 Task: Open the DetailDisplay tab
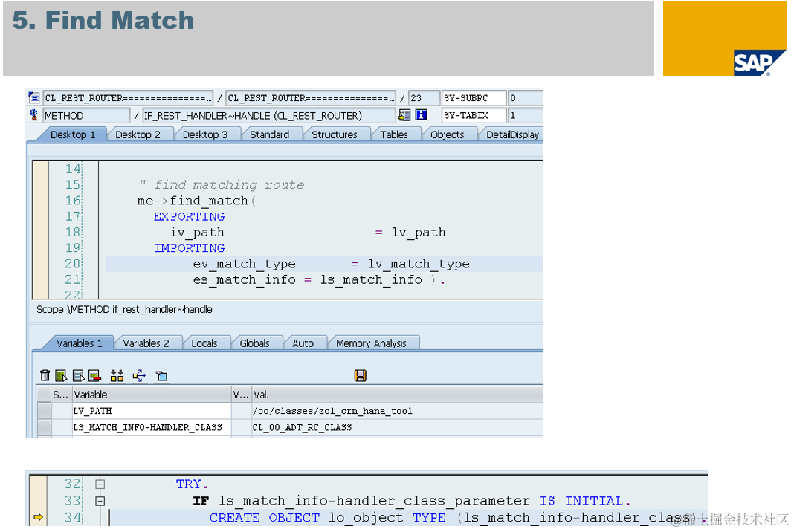pos(512,134)
